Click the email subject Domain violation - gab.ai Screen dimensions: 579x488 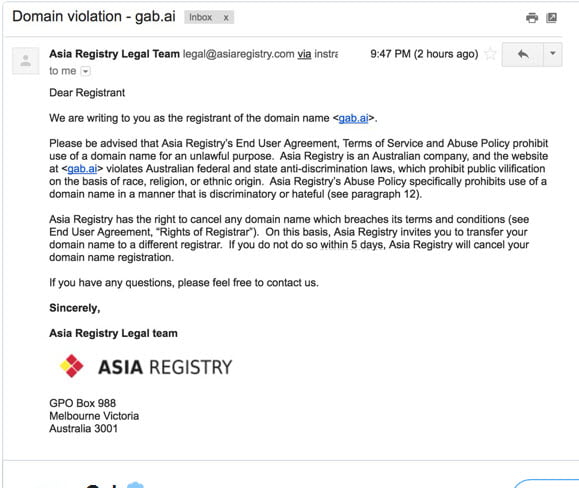94,17
